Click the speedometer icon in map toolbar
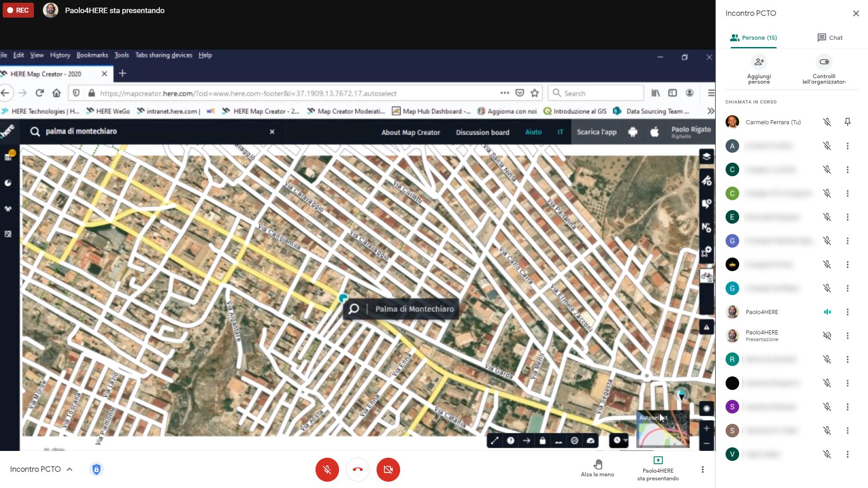This screenshot has width=868, height=488. (x=590, y=441)
